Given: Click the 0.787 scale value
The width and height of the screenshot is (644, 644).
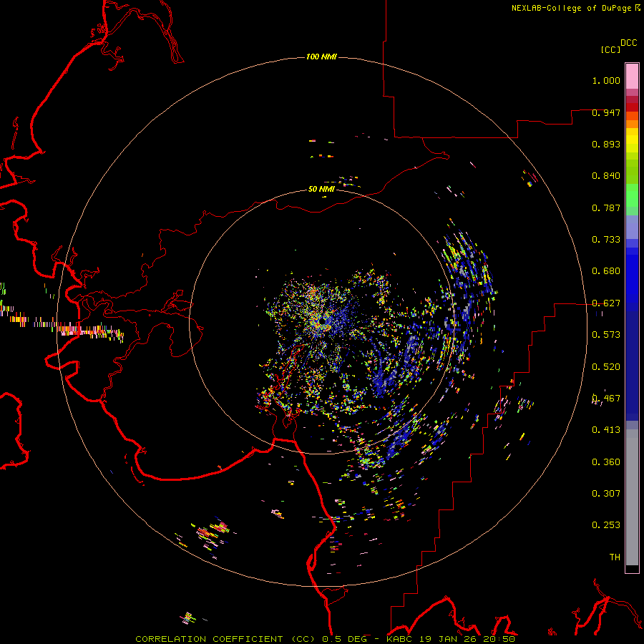Looking at the screenshot, I should [606, 208].
